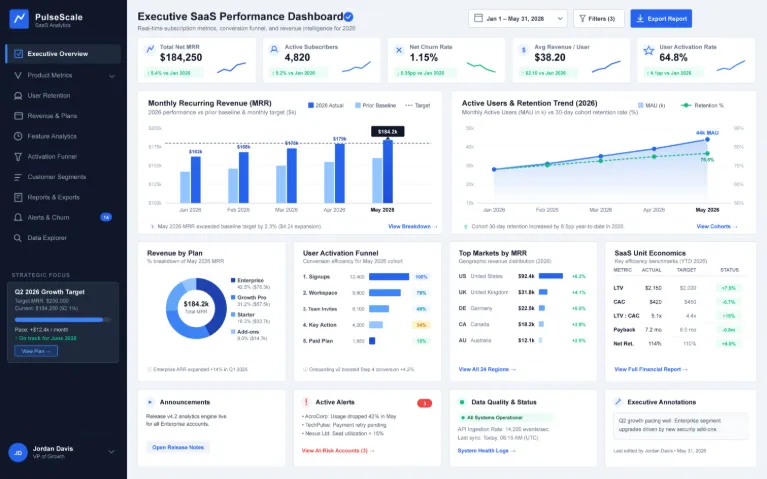The width and height of the screenshot is (767, 479).
Task: Click the Active Alerts exclamation icon
Action: (x=306, y=402)
